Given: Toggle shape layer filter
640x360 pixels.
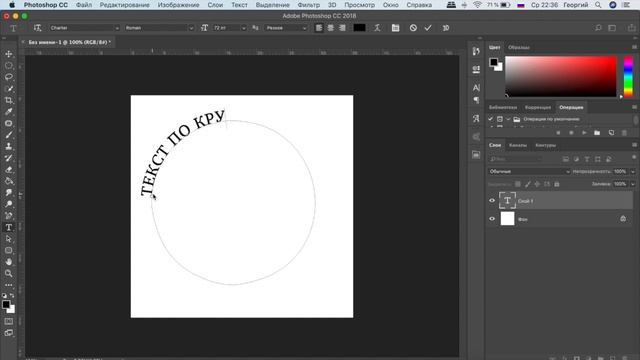Looking at the screenshot, I should [x=598, y=159].
